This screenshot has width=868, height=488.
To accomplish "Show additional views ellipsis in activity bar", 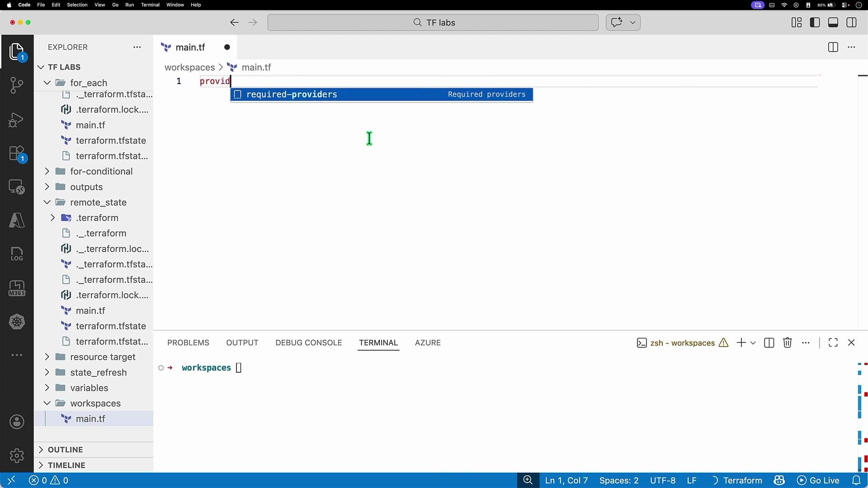I will 17,355.
